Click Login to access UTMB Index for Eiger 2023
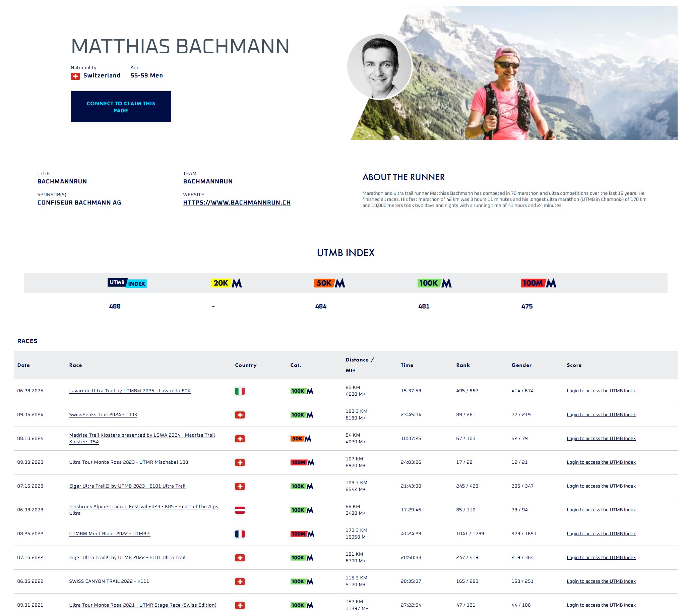This screenshot has width=688, height=616. pos(601,486)
